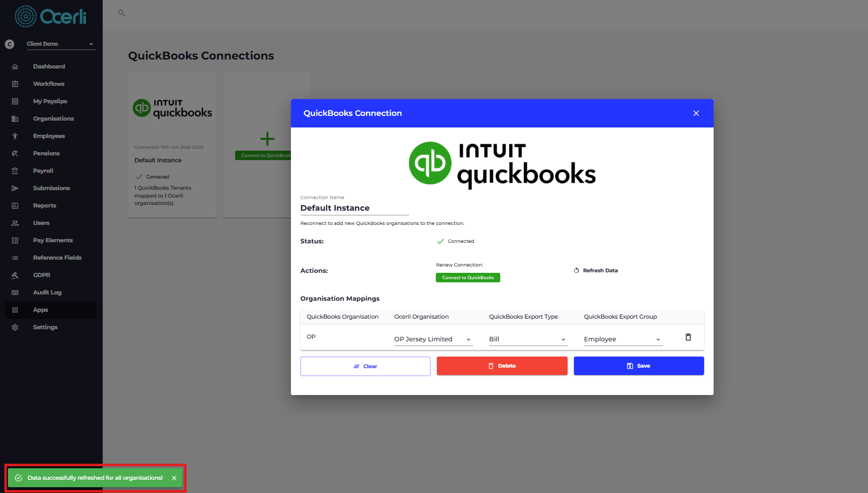Open the QuickBooks Export Type dropdown showing Bill
Image resolution: width=868 pixels, height=493 pixels.
[x=528, y=339]
